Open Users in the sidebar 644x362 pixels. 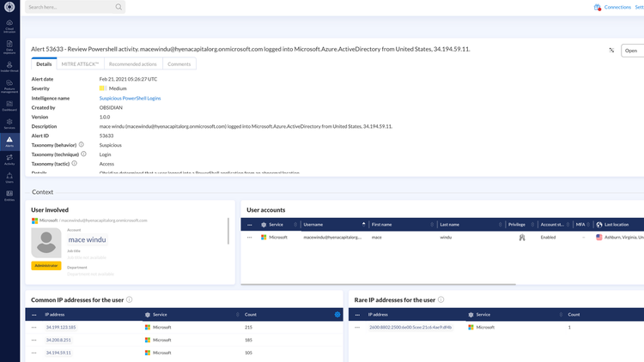click(x=9, y=178)
